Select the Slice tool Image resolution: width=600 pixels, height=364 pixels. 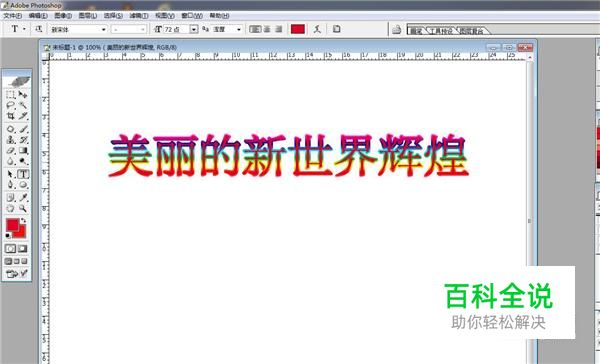pos(23,116)
